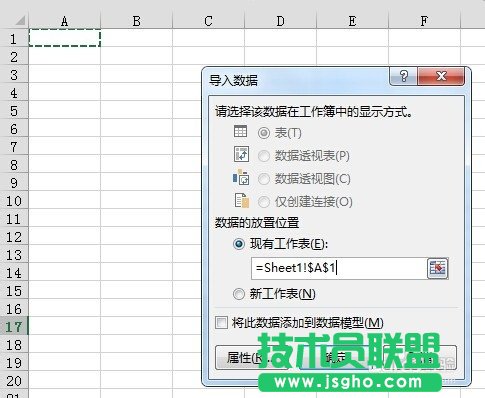Select column A header

64,21
